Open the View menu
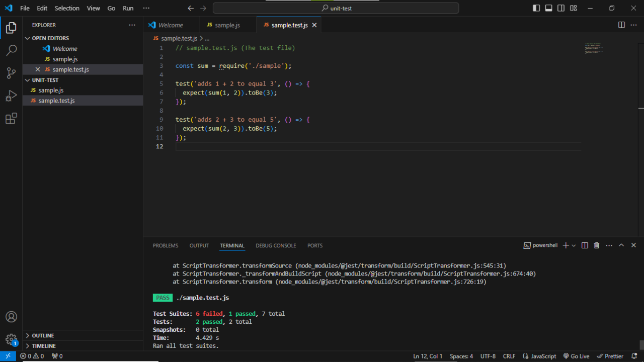644x362 pixels. coord(93,8)
